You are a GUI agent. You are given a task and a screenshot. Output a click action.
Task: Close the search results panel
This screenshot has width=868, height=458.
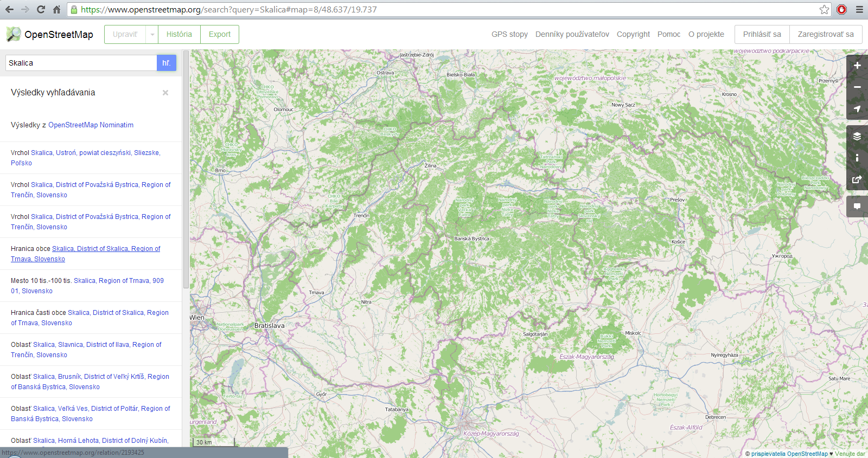165,93
